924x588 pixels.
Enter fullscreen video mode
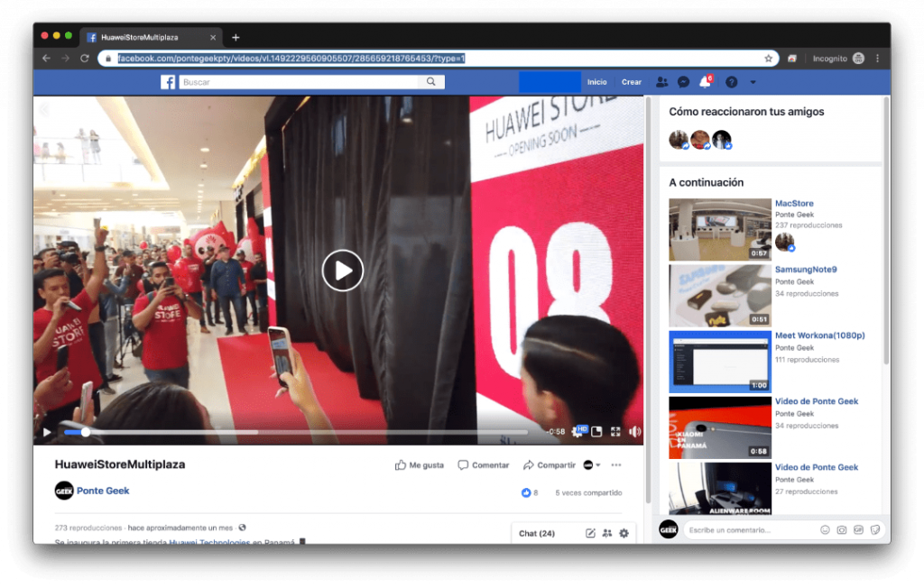pyautogui.click(x=615, y=432)
